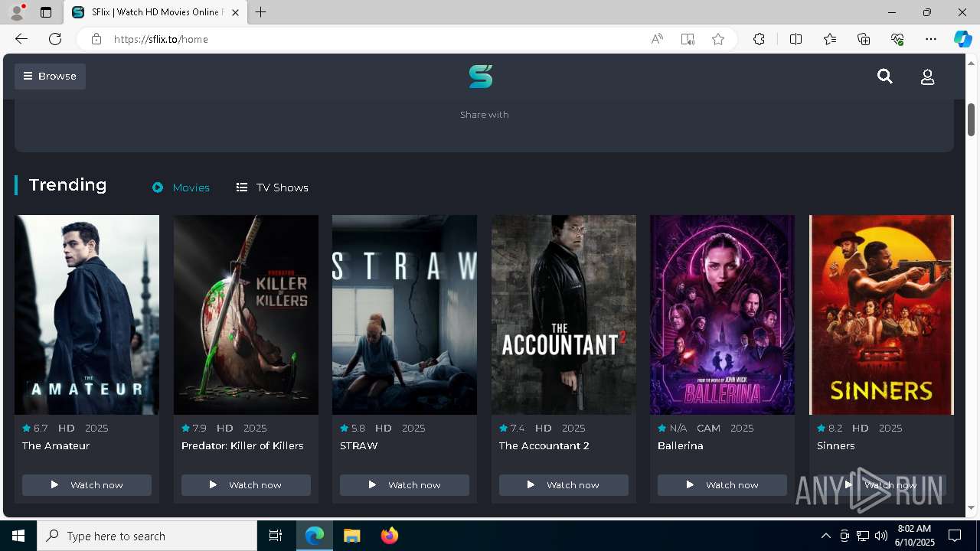Add page to favorites star

click(x=718, y=39)
